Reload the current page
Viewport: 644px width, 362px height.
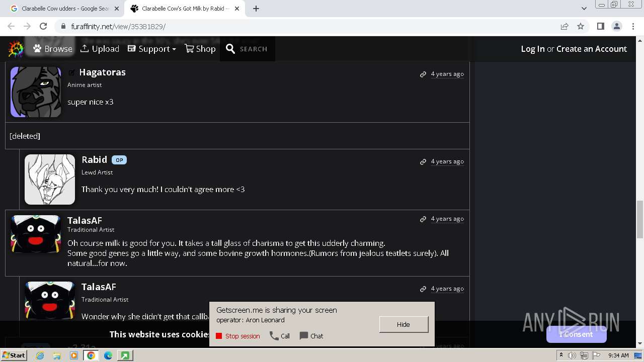click(x=43, y=26)
